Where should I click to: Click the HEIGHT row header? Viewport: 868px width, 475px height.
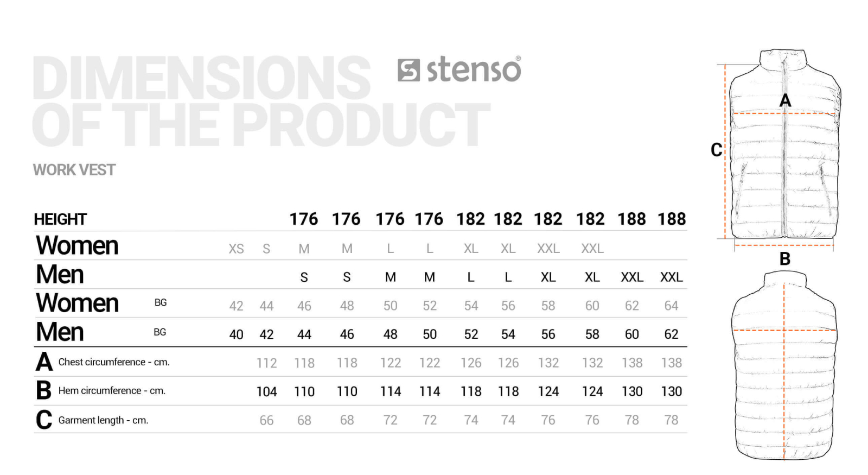pos(60,219)
